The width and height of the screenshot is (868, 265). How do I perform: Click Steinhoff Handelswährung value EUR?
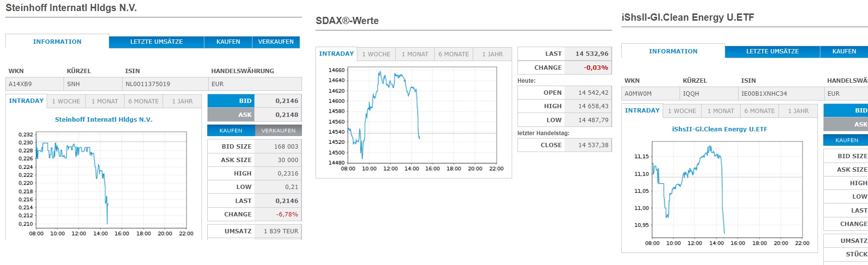[x=217, y=84]
